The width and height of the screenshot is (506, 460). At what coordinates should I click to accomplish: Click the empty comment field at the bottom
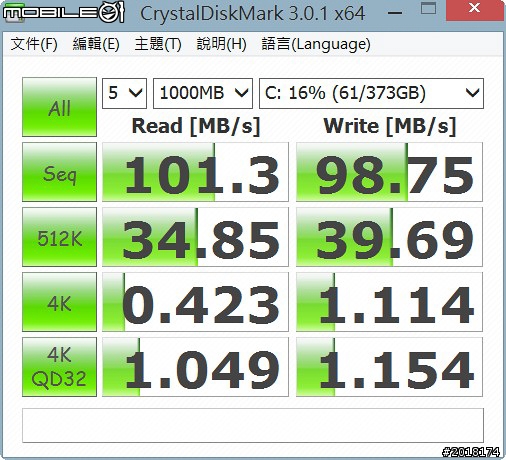pyautogui.click(x=253, y=425)
